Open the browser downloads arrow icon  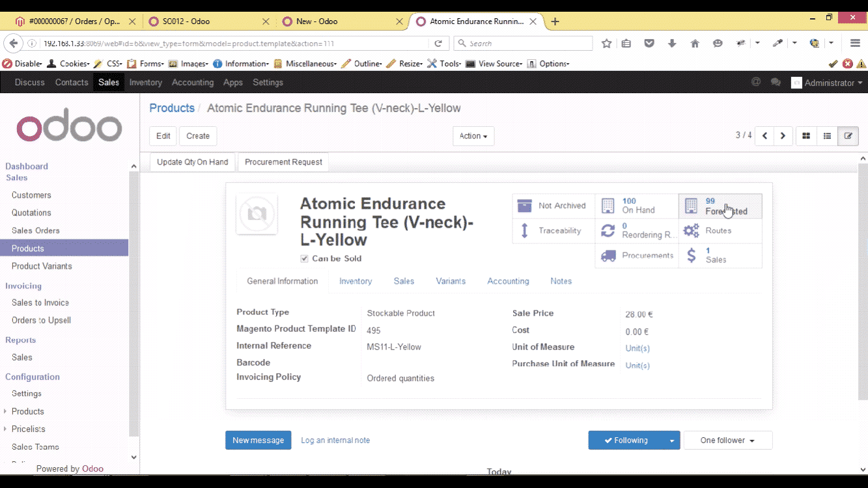tap(672, 44)
